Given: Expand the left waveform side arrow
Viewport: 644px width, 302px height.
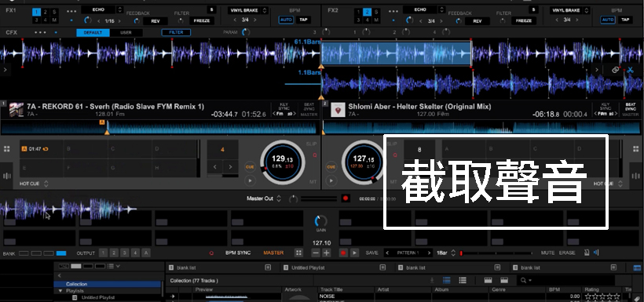Looking at the screenshot, I should click(5, 70).
